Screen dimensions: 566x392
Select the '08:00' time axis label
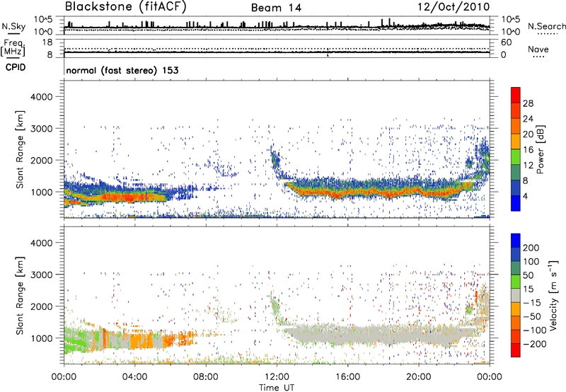(x=206, y=377)
